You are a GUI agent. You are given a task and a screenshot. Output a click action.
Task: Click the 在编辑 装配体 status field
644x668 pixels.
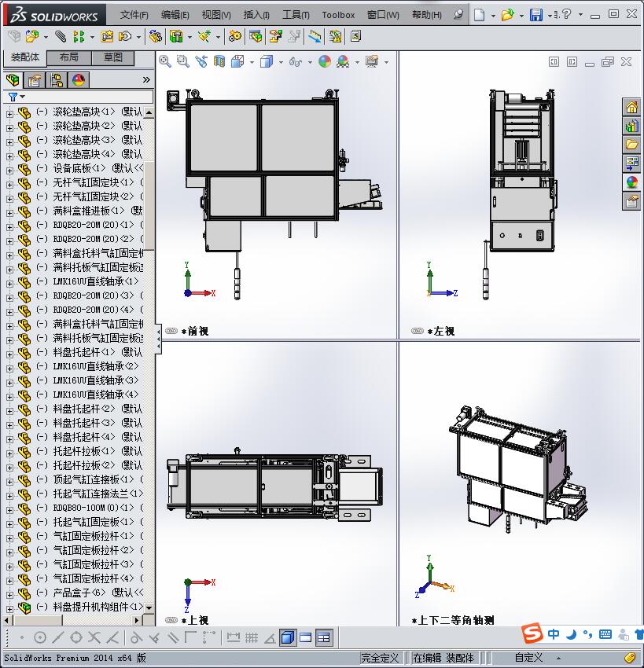point(443,658)
